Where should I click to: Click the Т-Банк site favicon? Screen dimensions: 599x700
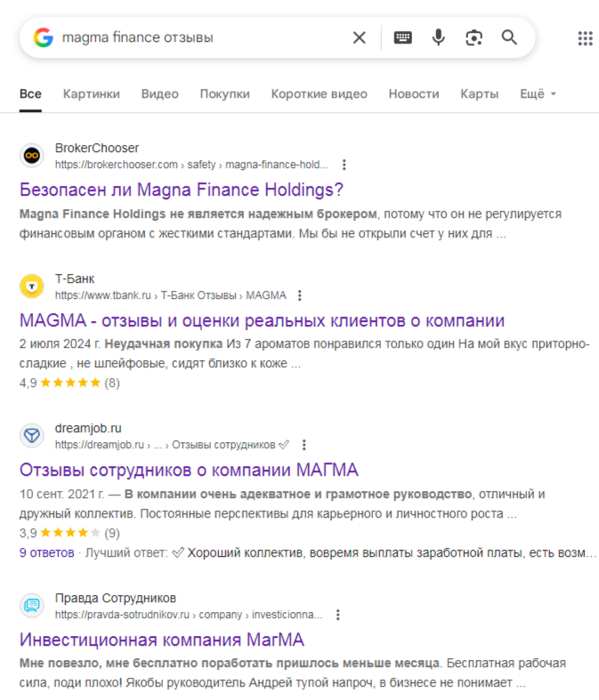tap(32, 286)
